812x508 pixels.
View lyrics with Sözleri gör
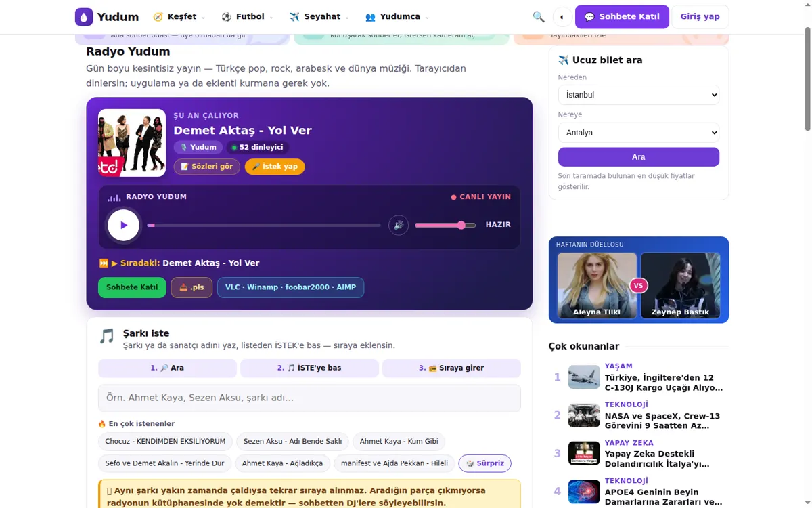[207, 167]
